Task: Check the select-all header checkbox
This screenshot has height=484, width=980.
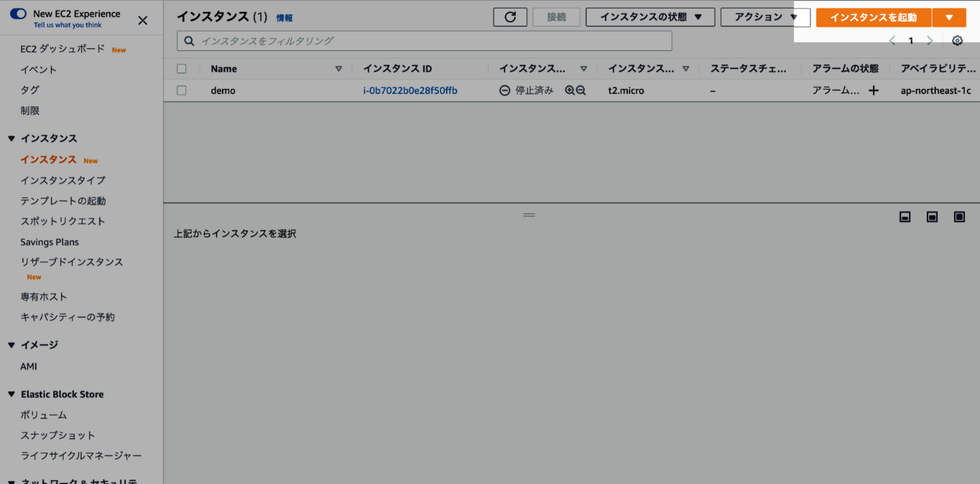Action: (182, 69)
